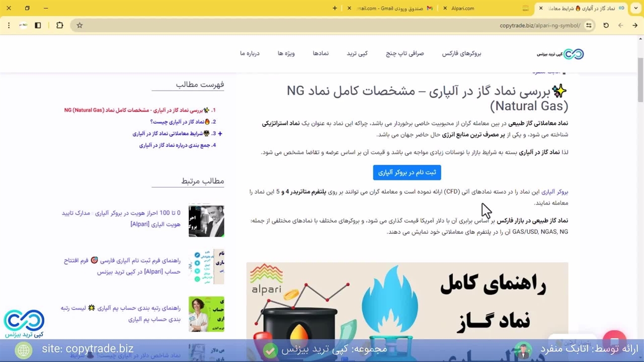Click the reload page icon
The image size is (644, 362).
[x=606, y=25]
